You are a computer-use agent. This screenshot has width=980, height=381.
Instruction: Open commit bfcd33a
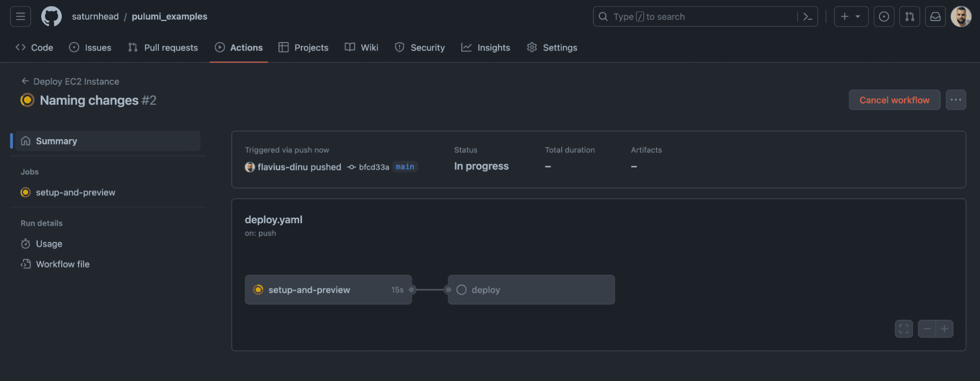pos(374,167)
